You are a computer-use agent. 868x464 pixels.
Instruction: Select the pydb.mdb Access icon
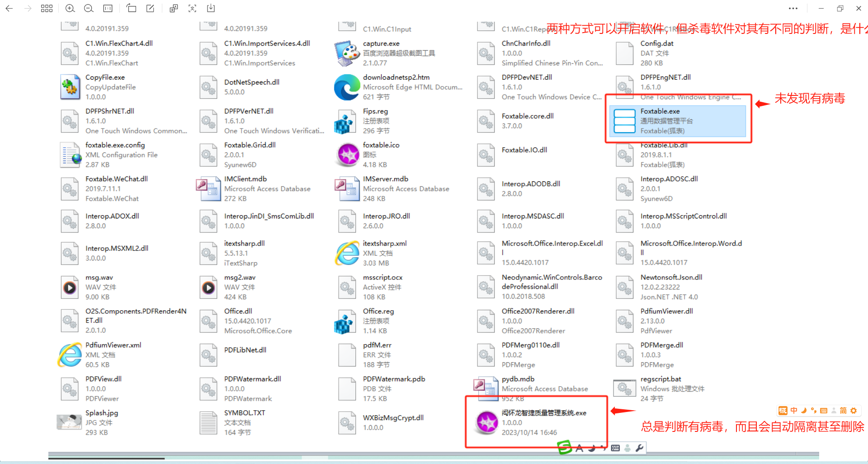coord(486,389)
